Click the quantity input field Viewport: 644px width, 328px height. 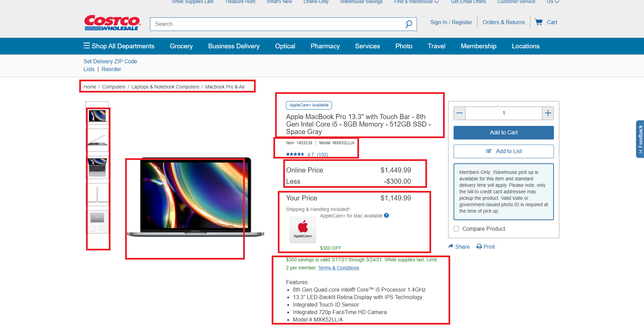pos(504,113)
